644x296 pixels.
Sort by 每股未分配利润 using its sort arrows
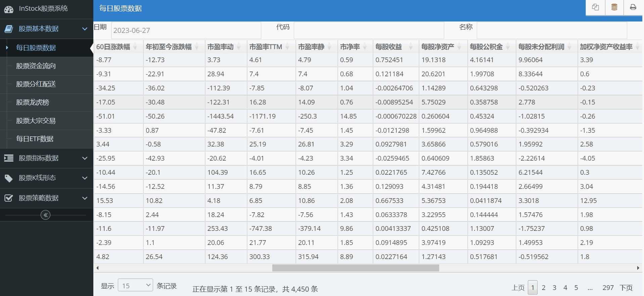[x=569, y=47]
